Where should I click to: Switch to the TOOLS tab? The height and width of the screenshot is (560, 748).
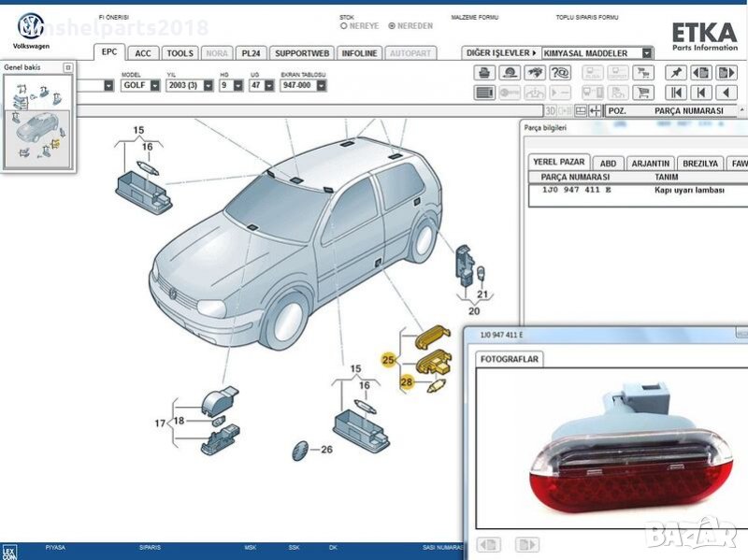pos(180,53)
